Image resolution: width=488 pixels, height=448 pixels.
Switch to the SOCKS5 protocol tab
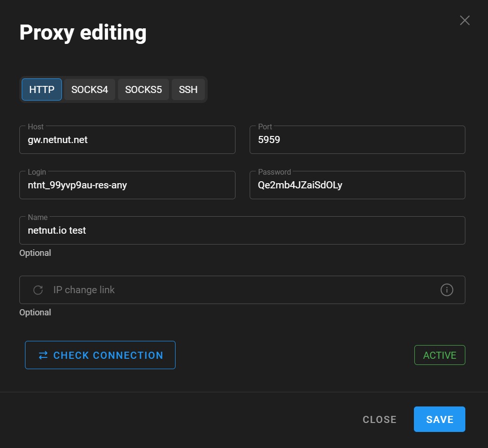143,89
